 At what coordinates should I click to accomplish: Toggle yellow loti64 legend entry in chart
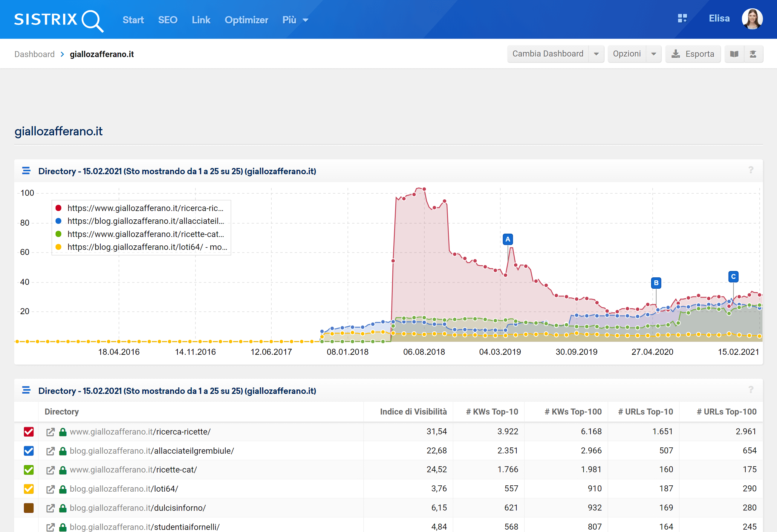(141, 247)
